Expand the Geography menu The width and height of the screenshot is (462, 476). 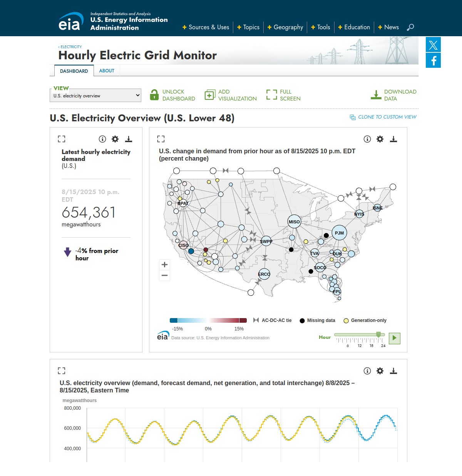coord(285,27)
